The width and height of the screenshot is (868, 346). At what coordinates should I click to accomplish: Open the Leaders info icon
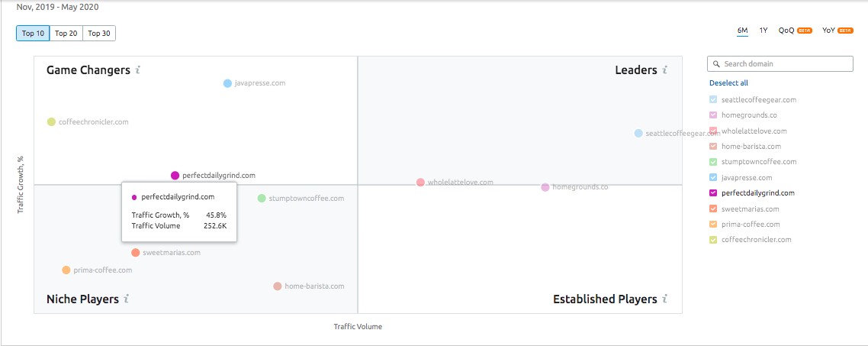(x=665, y=70)
